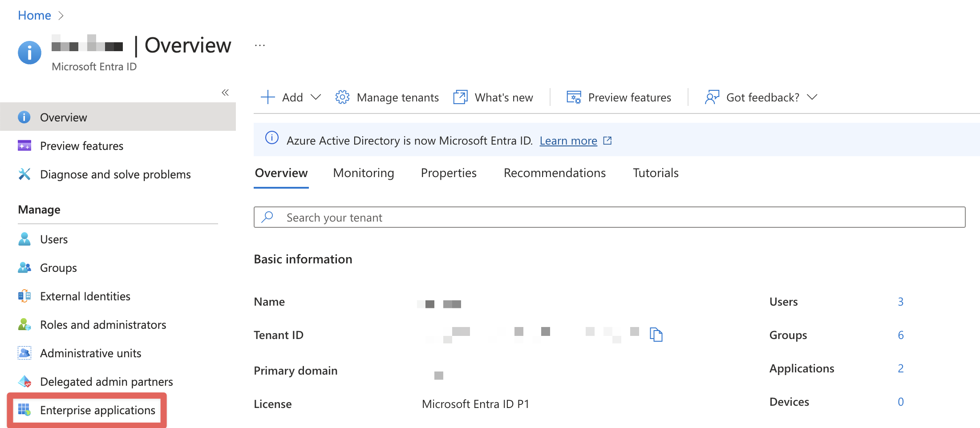Click the Manage tenants gear icon
This screenshot has height=428, width=980.
342,97
